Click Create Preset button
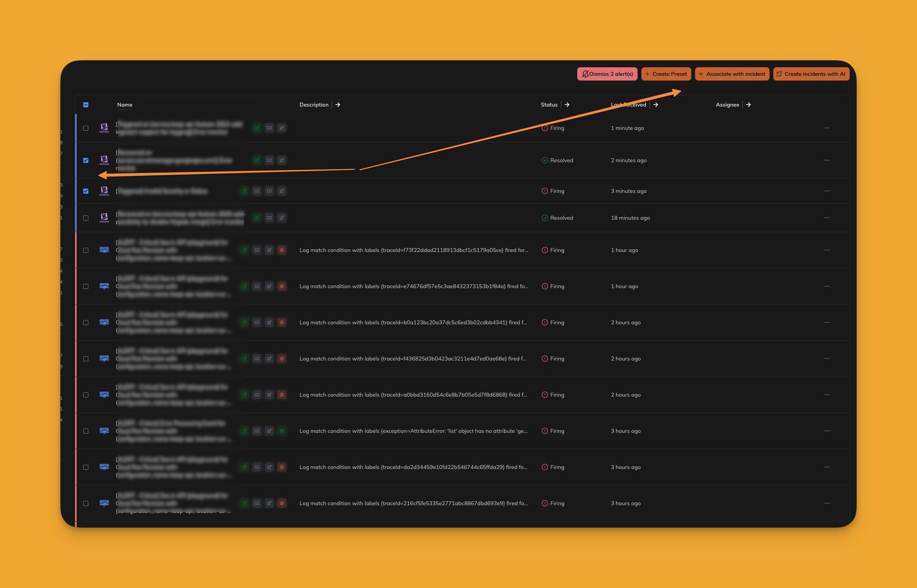This screenshot has width=917, height=588. click(x=666, y=74)
